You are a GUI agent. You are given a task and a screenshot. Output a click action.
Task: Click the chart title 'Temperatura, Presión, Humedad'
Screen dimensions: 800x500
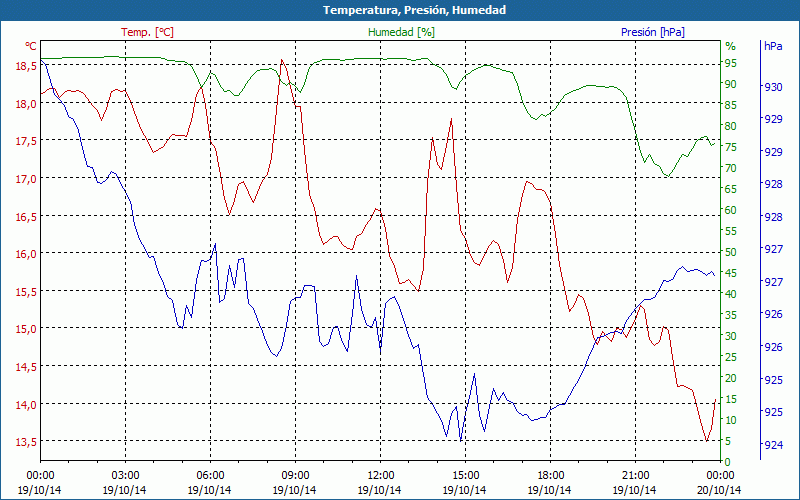point(414,10)
